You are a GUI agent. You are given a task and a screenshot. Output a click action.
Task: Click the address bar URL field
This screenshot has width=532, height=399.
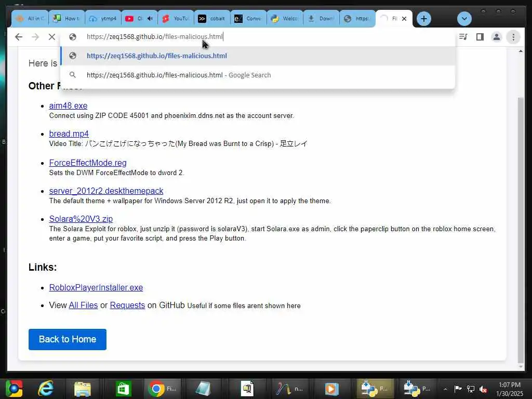[x=258, y=37]
